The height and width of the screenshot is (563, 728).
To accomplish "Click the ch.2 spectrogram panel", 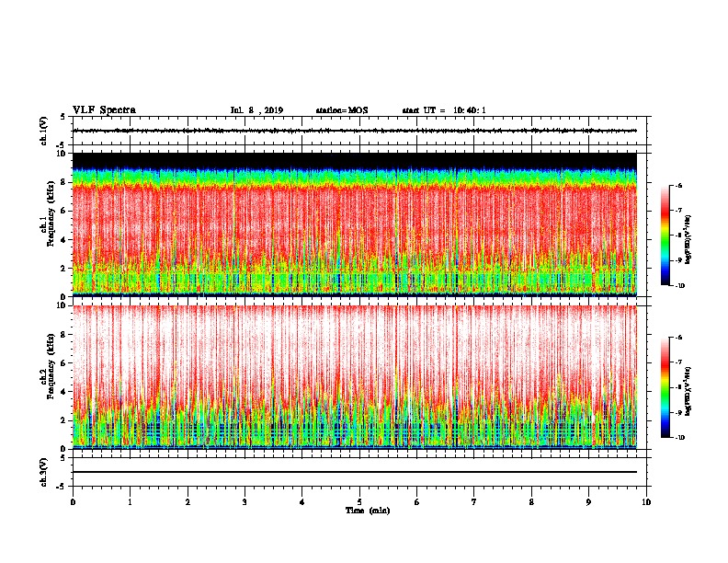I will 355,377.
